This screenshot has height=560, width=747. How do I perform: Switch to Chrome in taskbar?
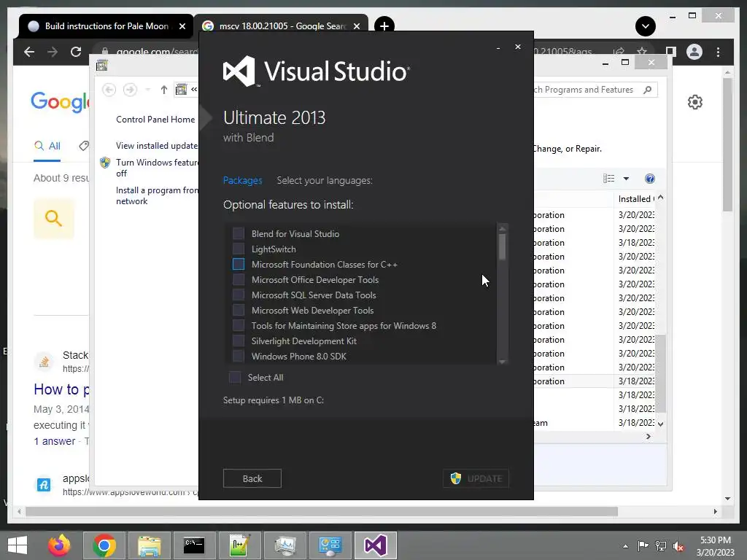pos(104,545)
